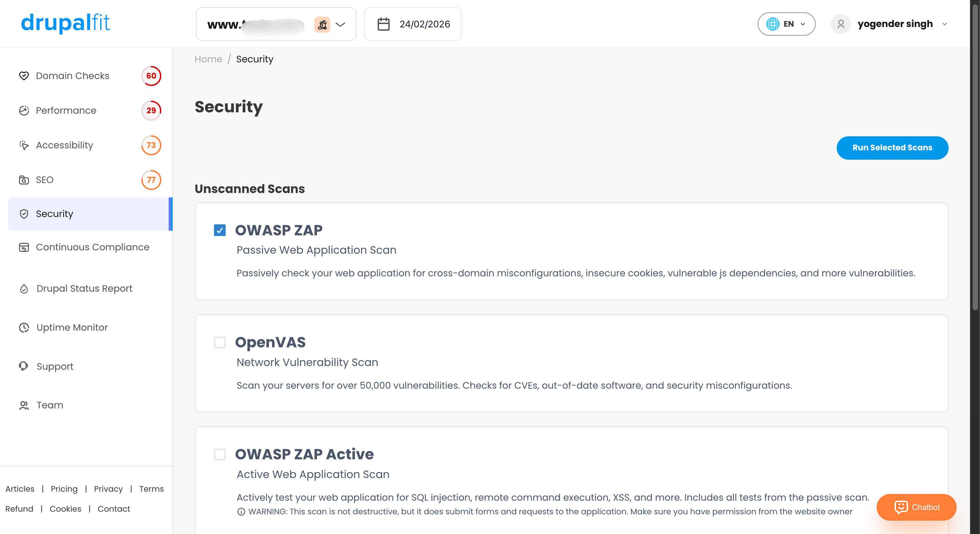Viewport: 980px width, 534px height.
Task: Click the OpenVAS scan title
Action: point(270,342)
